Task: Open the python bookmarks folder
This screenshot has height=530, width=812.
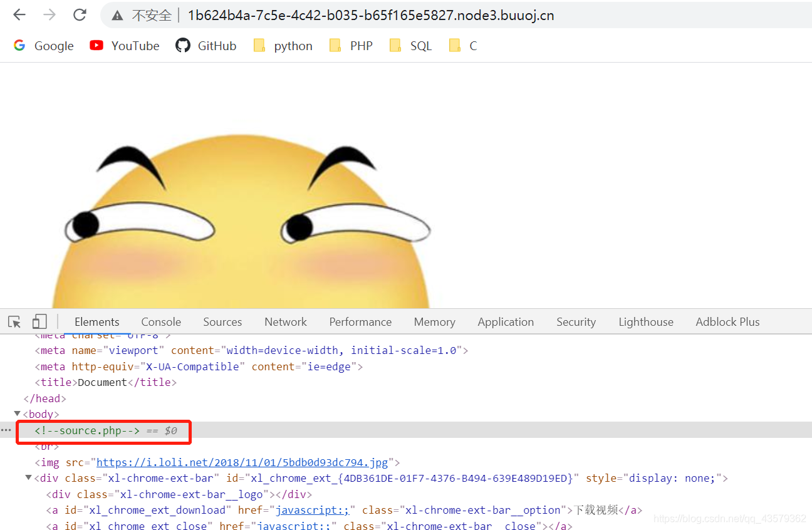Action: (283, 45)
